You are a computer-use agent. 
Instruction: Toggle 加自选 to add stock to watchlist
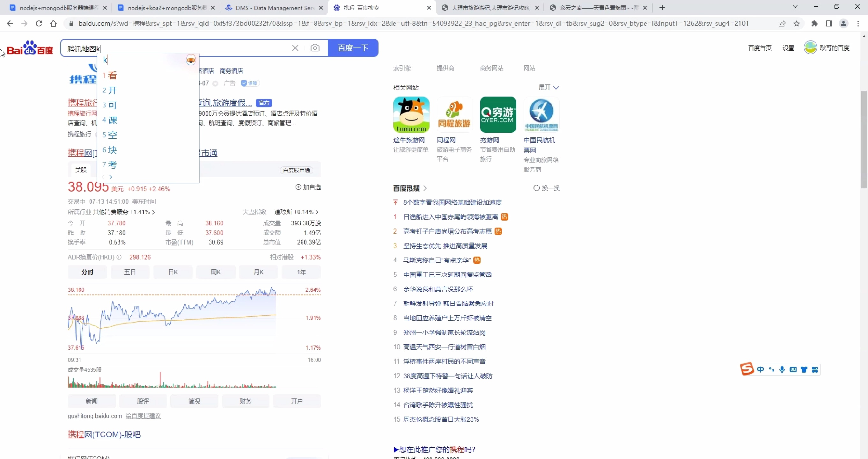tap(308, 187)
